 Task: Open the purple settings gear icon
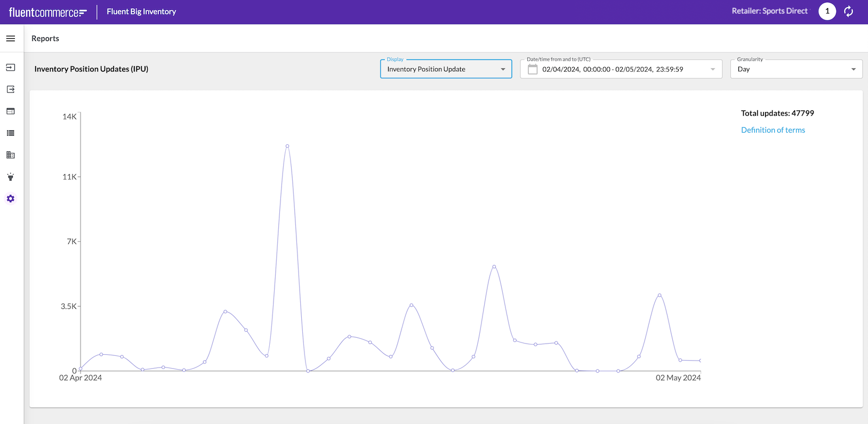pyautogui.click(x=11, y=199)
